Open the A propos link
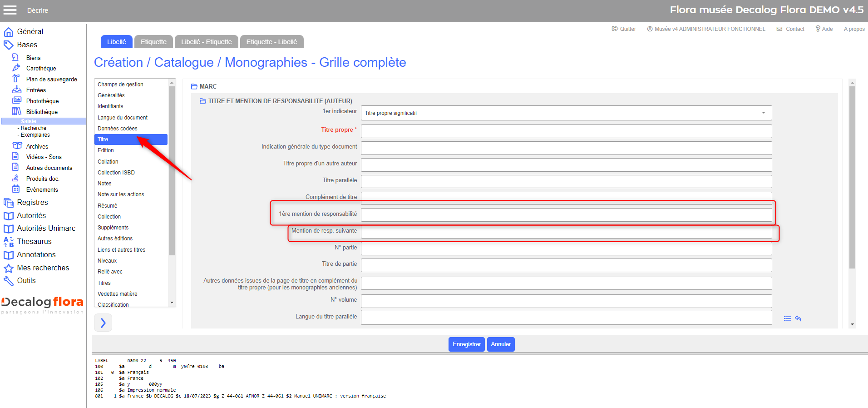This screenshot has height=408, width=868. (x=854, y=29)
